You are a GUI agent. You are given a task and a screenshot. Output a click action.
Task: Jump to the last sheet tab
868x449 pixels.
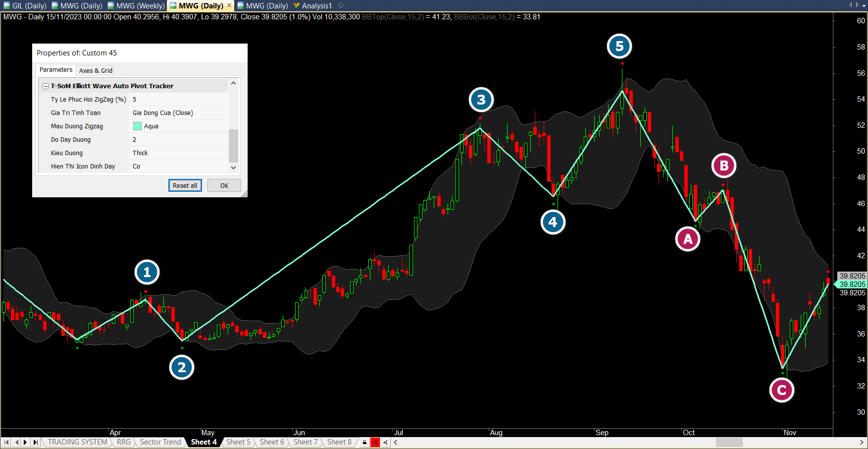(x=35, y=442)
